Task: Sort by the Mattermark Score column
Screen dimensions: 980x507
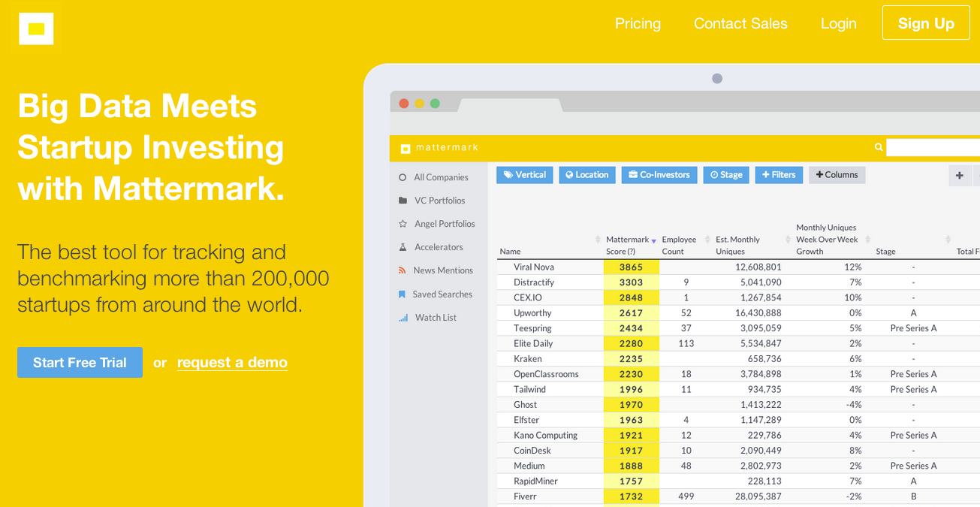Action: [628, 246]
